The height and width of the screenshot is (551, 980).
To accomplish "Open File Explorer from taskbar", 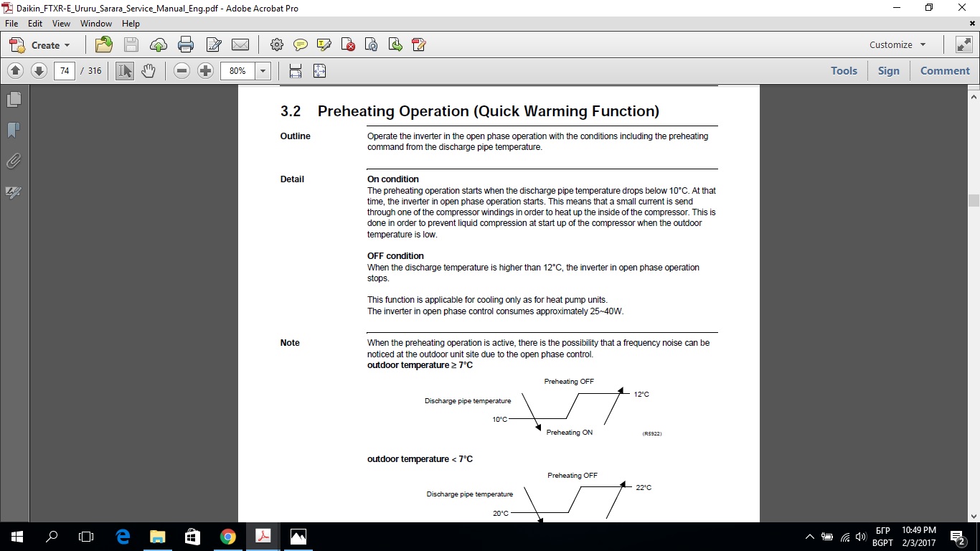I will click(157, 537).
